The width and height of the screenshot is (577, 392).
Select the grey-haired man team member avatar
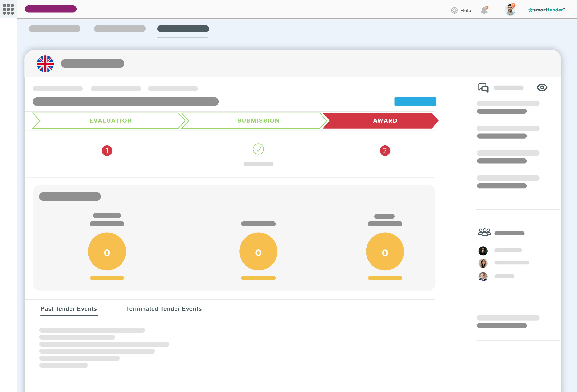point(483,276)
